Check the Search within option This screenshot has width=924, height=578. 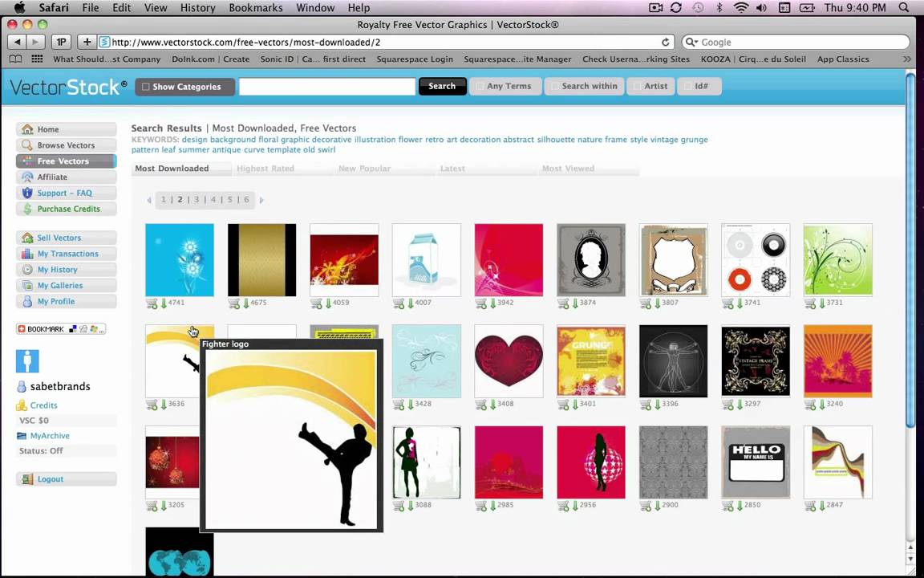pos(554,87)
